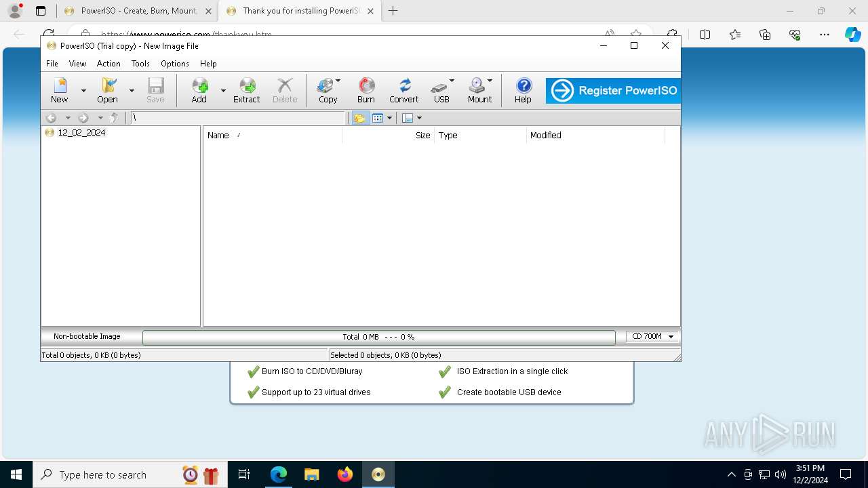Select the 12_02_2024 tree node
This screenshot has height=488, width=868.
[81, 133]
